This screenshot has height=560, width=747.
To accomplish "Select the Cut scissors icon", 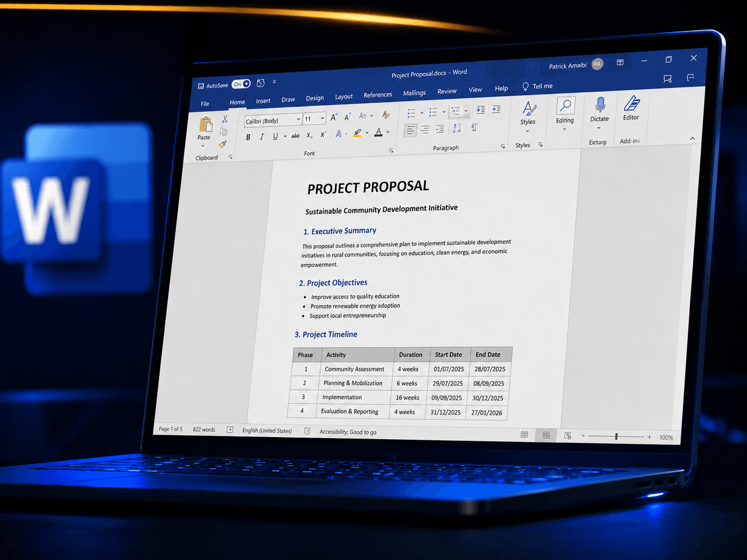I will [x=224, y=120].
